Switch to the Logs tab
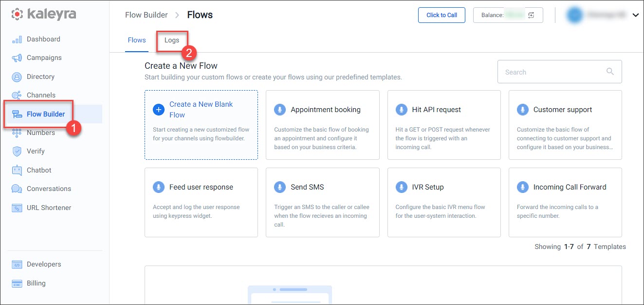 (172, 40)
